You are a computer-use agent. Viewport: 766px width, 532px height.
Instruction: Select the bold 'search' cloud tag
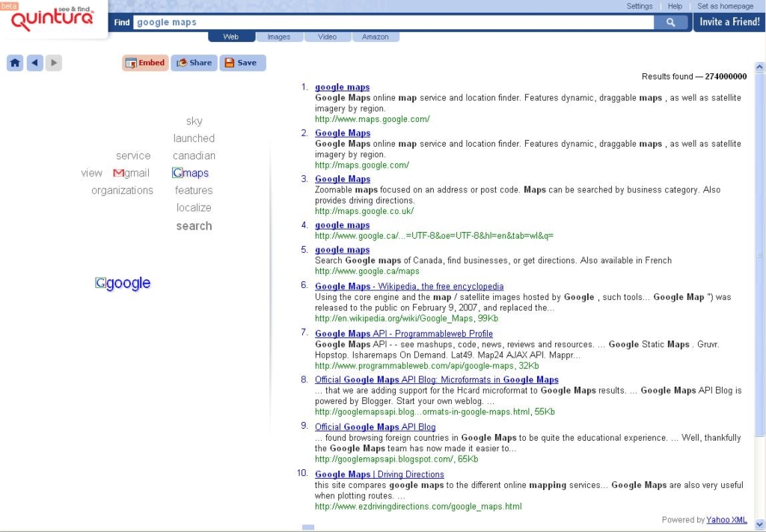(194, 226)
